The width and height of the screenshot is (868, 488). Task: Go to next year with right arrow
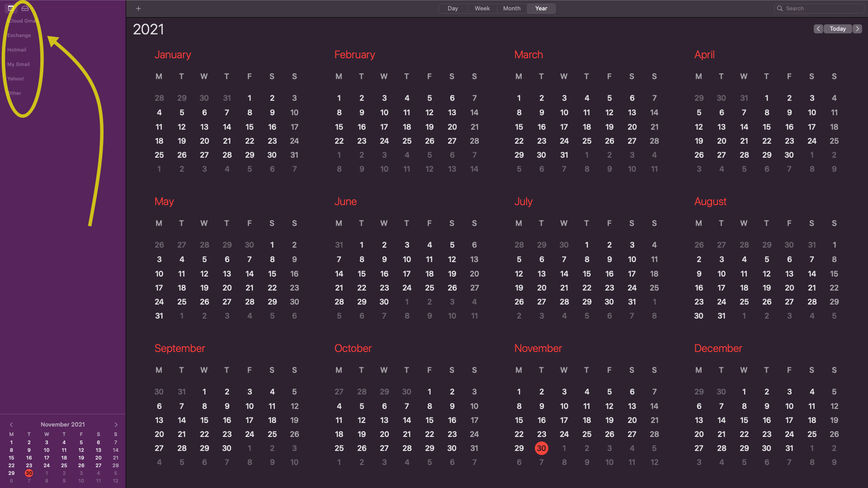(857, 29)
